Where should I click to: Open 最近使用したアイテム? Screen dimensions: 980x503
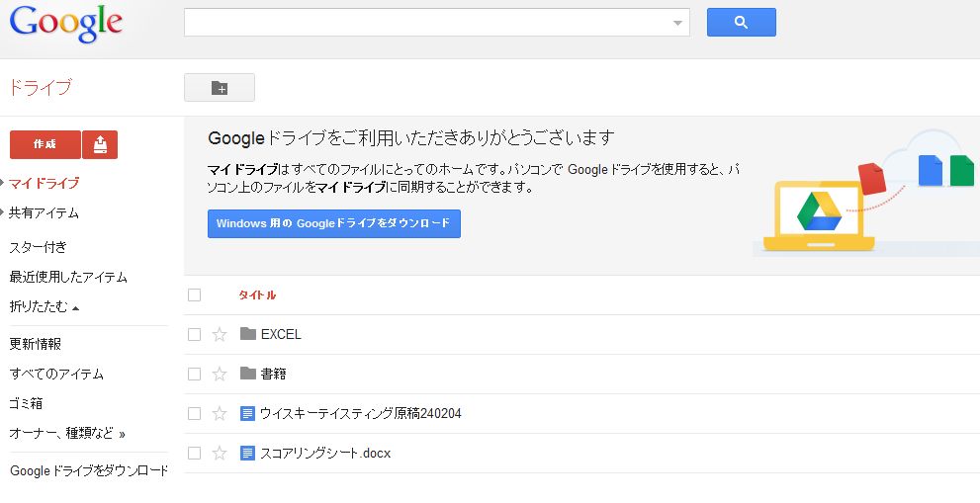[x=68, y=277]
